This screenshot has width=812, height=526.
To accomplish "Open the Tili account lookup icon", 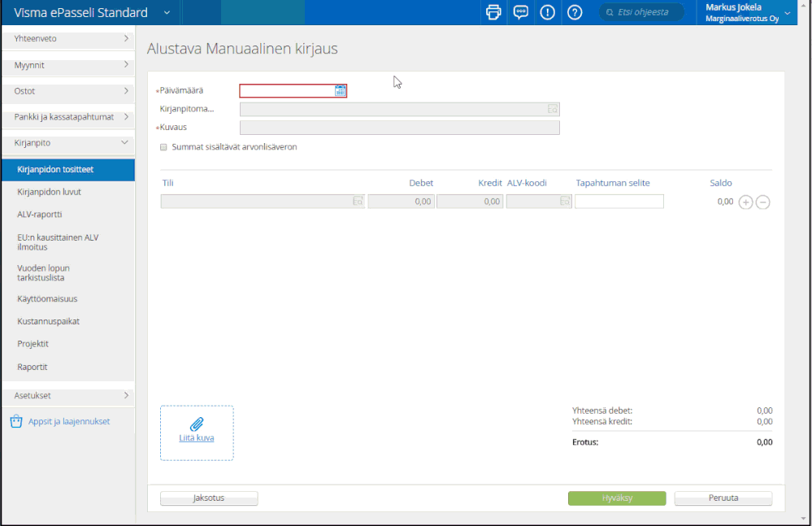I will coord(358,202).
